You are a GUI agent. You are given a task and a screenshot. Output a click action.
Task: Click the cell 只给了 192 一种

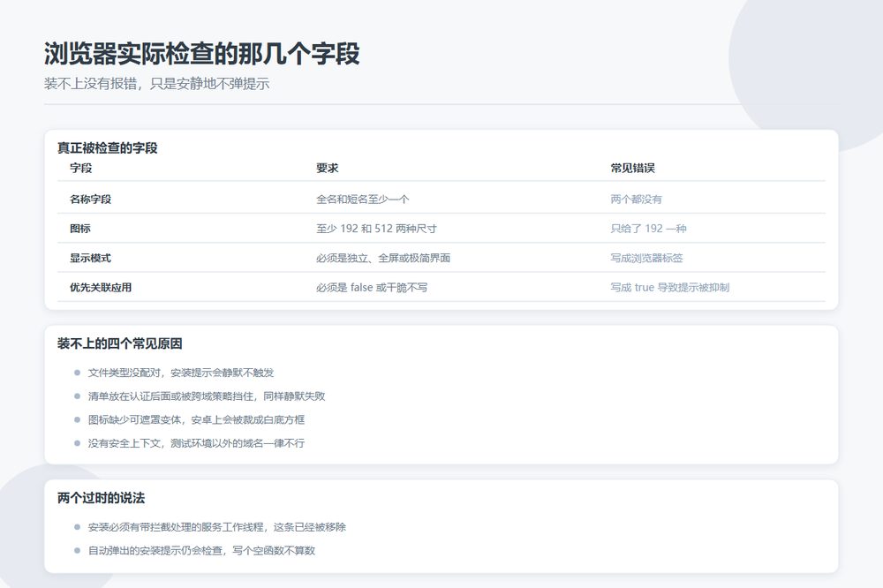click(648, 228)
